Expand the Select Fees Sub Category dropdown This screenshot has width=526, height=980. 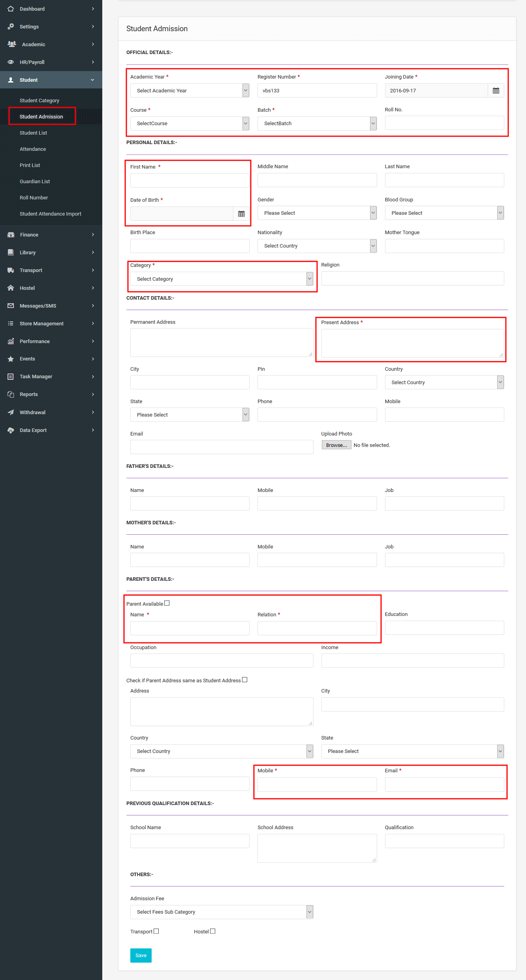(222, 912)
